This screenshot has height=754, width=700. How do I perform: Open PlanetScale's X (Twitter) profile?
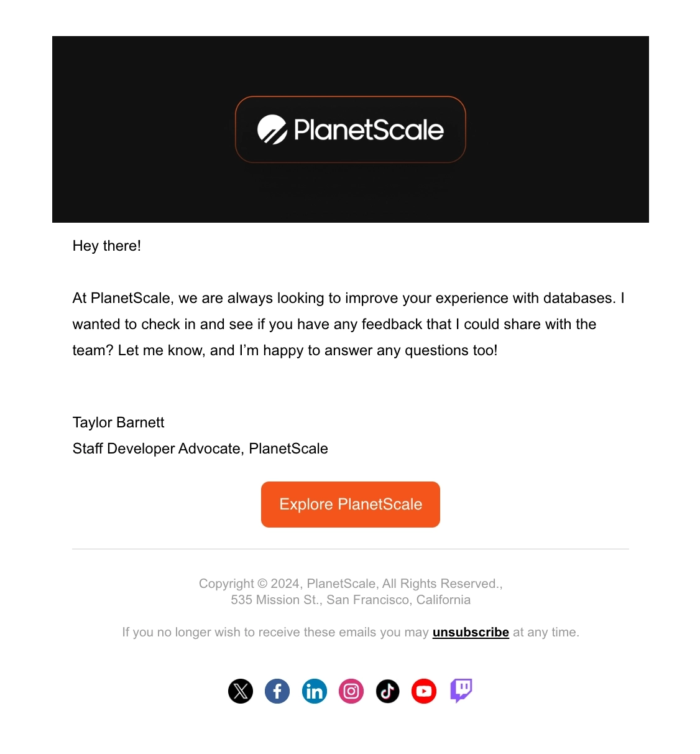[x=241, y=691]
